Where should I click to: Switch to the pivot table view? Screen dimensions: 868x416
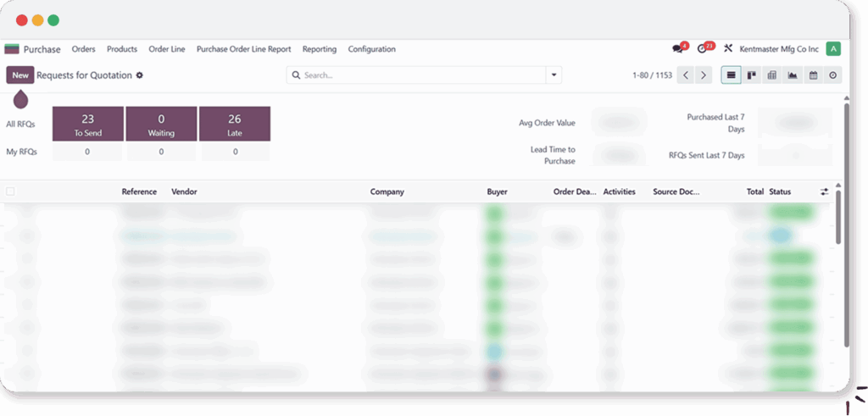click(x=771, y=75)
